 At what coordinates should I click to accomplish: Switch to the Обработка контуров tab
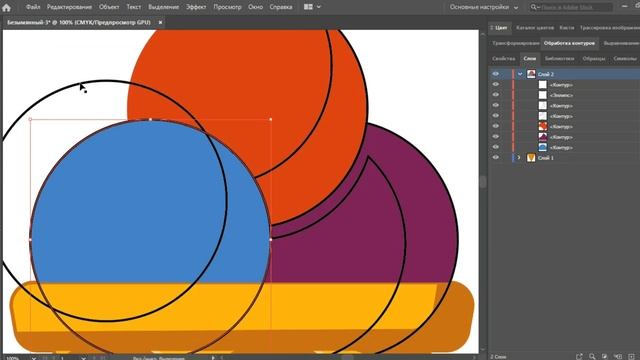[569, 43]
